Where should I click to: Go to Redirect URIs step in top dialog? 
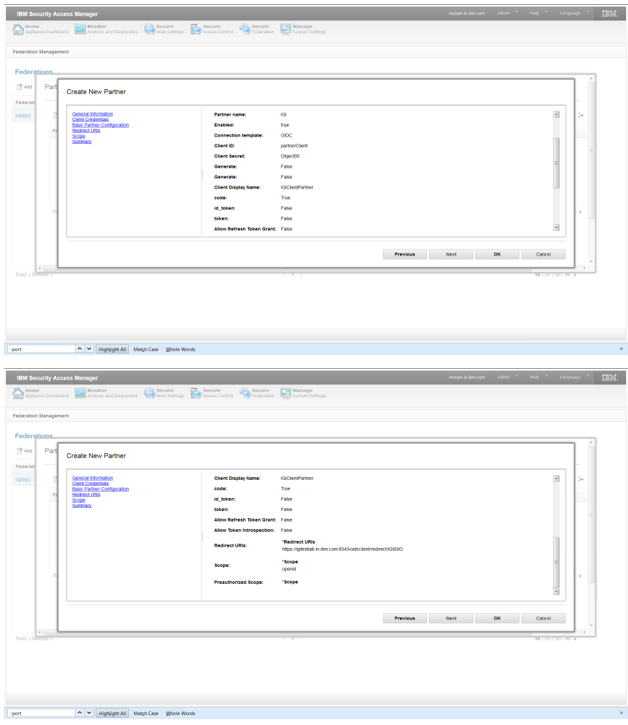(86, 130)
